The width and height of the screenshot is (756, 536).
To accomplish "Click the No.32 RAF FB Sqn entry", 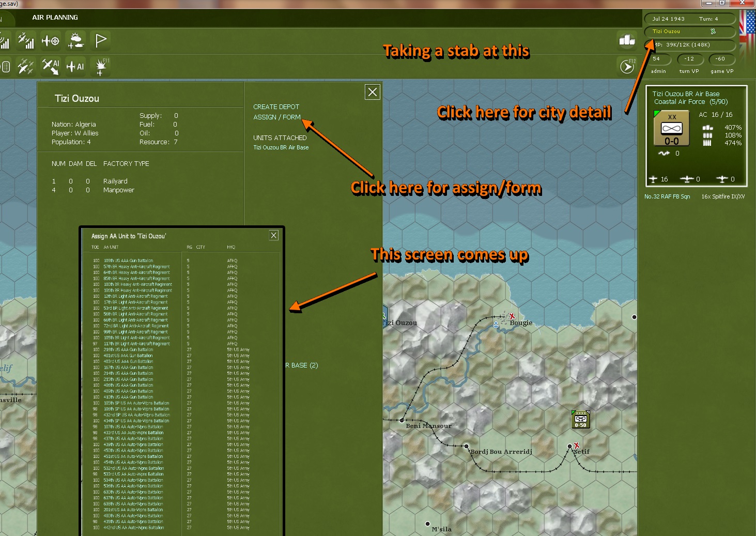I will coord(667,196).
